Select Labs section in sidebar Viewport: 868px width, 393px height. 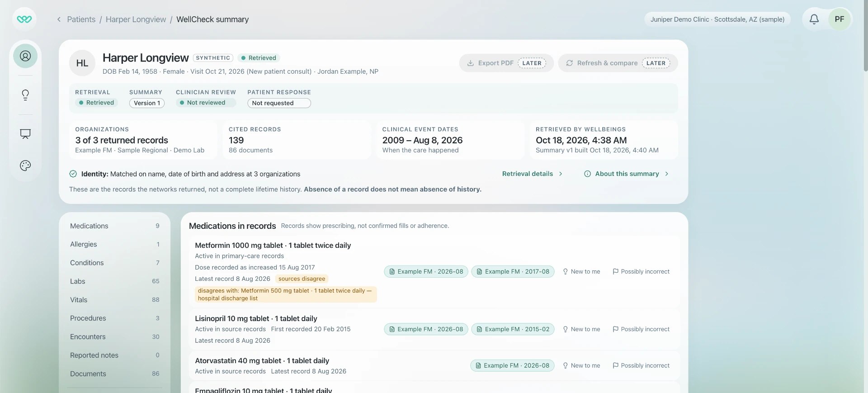(114, 281)
